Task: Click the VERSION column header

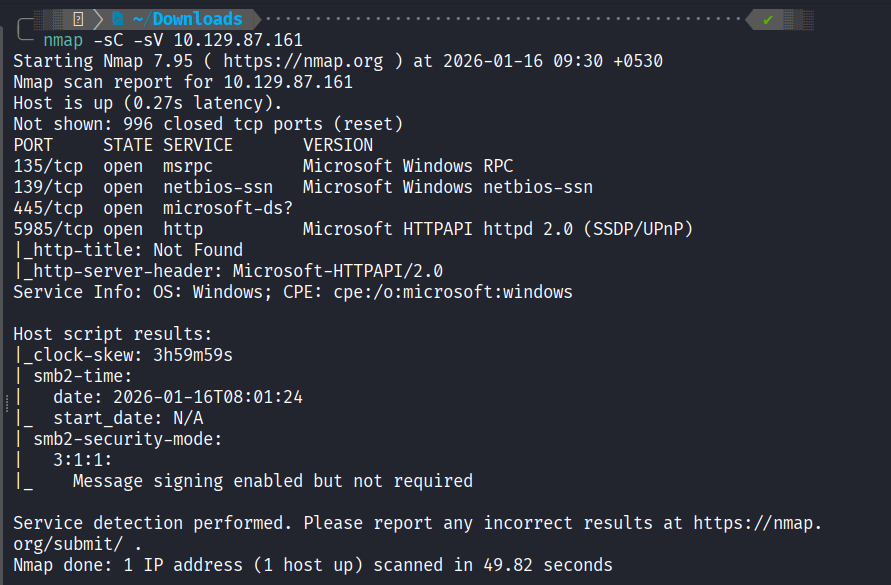Action: point(338,145)
